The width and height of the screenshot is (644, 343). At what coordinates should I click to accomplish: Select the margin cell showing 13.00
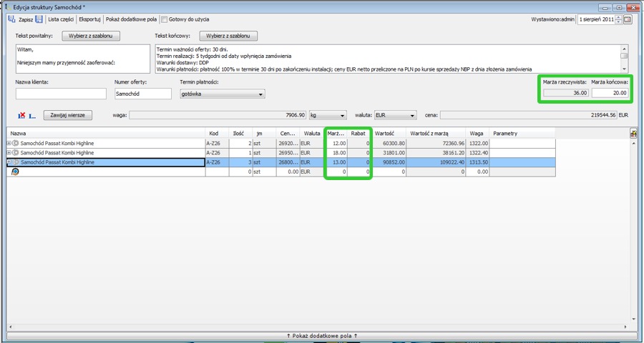[x=336, y=162]
